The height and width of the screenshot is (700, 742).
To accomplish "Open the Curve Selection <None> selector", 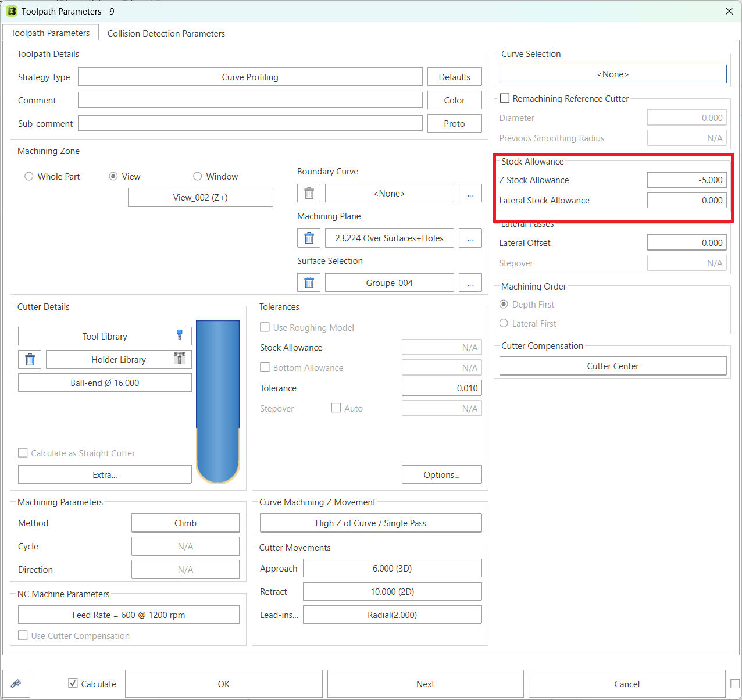I will tap(613, 74).
